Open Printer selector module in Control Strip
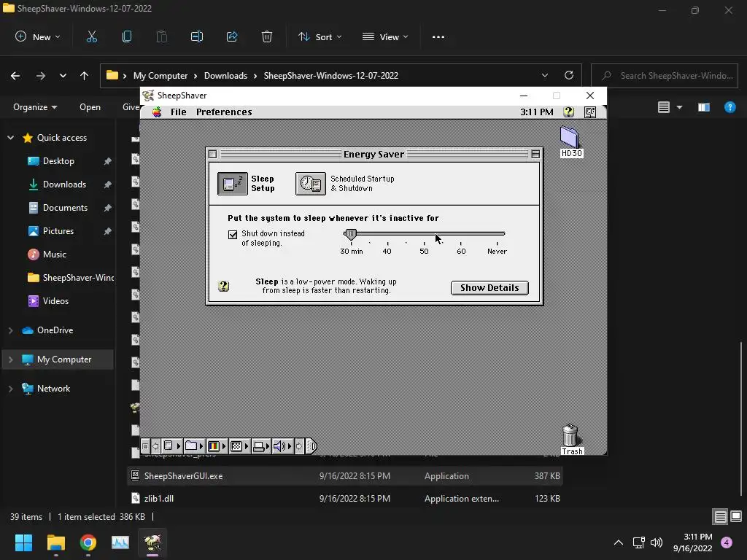747x560 pixels. point(261,446)
